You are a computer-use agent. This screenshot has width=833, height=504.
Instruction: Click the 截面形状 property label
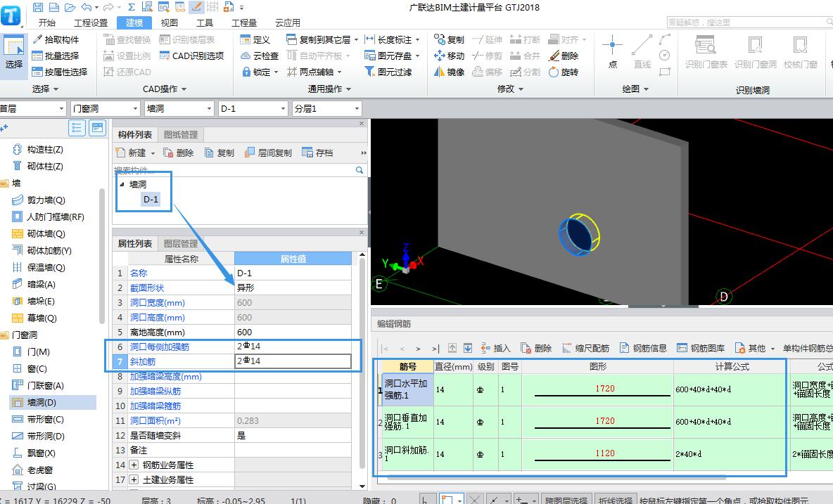[147, 287]
